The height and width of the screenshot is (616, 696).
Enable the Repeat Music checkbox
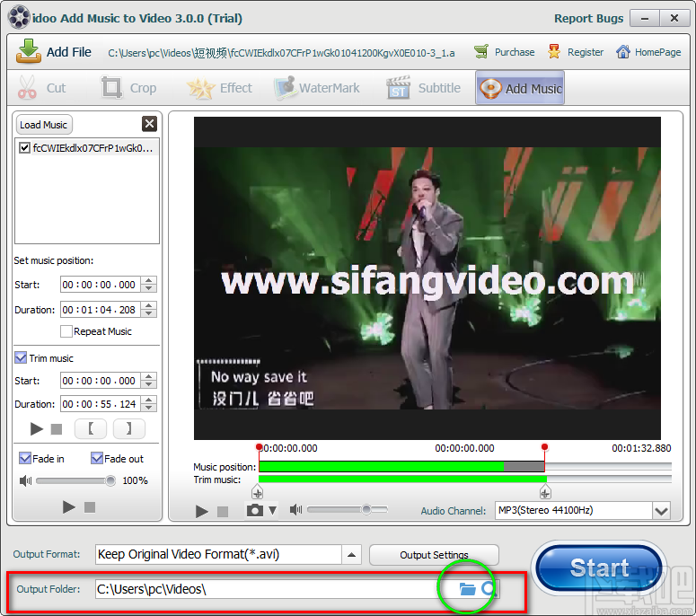66,331
